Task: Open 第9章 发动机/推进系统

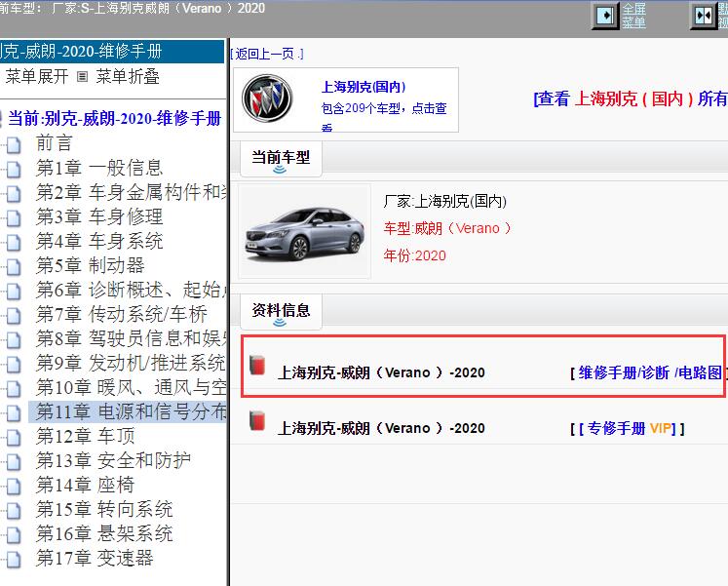Action: (x=131, y=363)
